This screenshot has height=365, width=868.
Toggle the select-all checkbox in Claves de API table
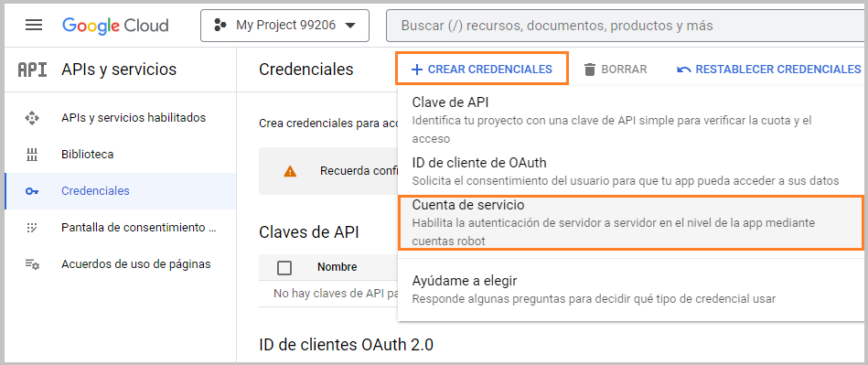point(284,267)
